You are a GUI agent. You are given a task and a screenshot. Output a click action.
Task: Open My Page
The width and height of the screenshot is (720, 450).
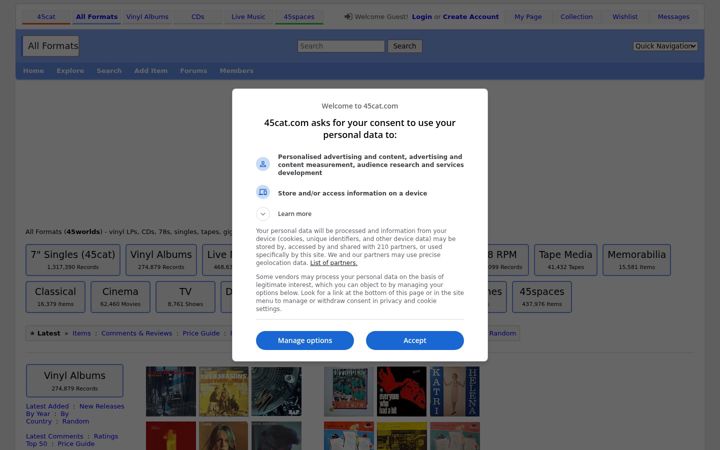tap(528, 17)
